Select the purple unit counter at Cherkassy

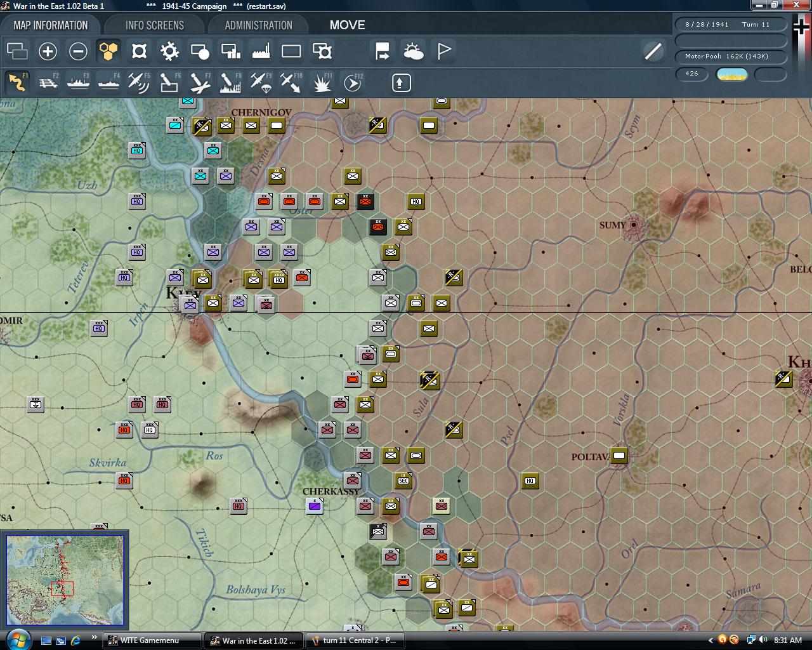315,506
